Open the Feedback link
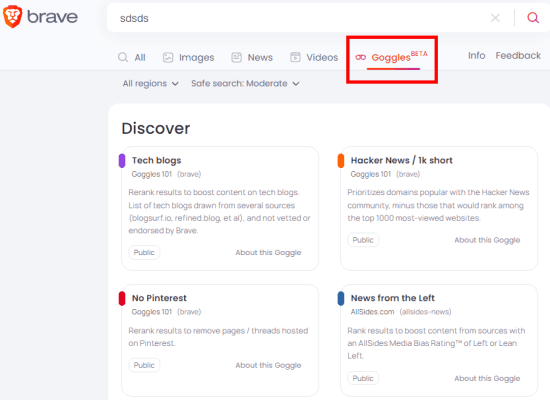 coord(518,55)
